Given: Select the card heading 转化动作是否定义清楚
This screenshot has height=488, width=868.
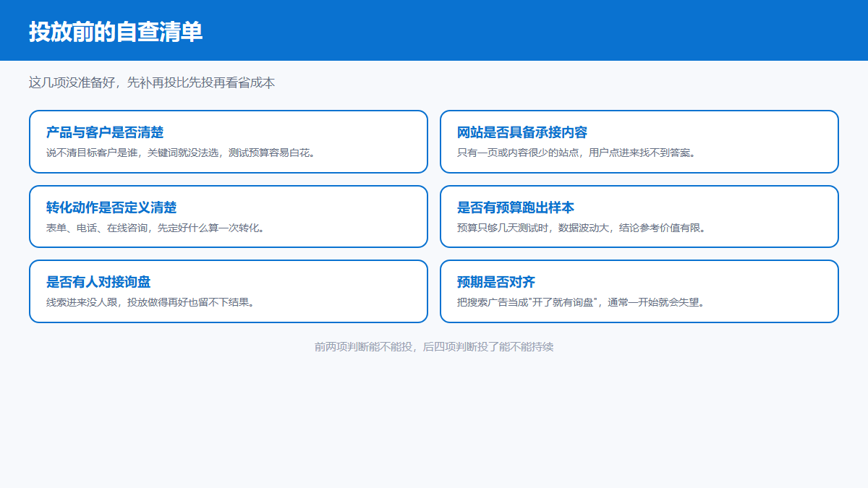Looking at the screenshot, I should pos(111,207).
